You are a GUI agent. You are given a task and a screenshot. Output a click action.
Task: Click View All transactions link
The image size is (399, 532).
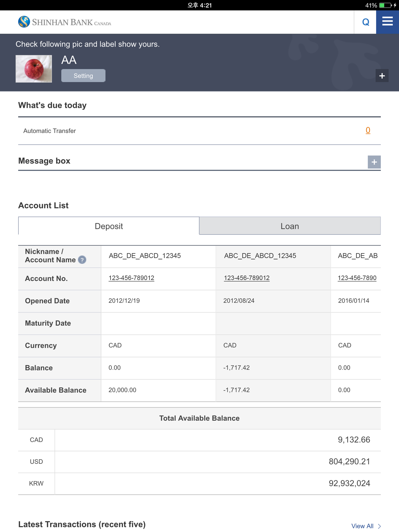click(x=362, y=526)
